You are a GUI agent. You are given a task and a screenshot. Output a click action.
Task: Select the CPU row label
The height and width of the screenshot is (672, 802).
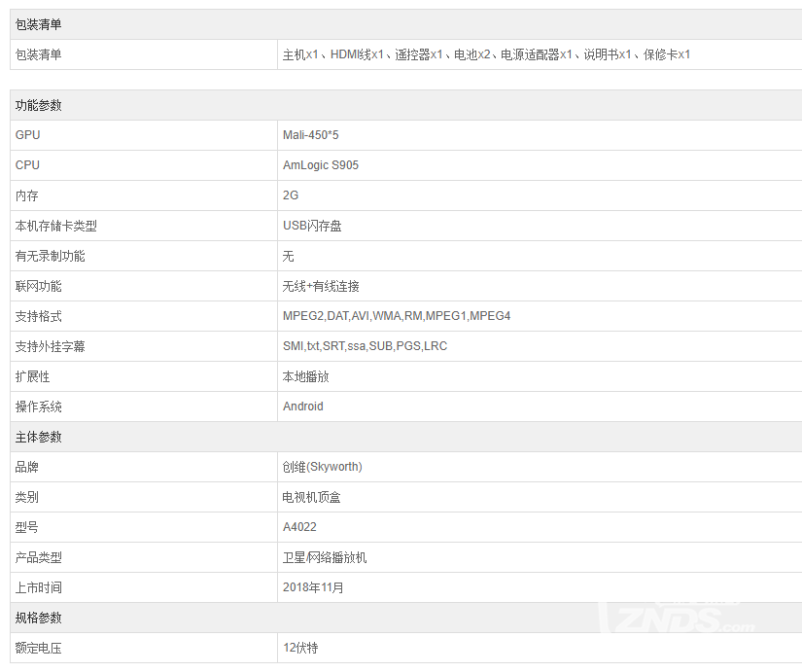(x=27, y=165)
